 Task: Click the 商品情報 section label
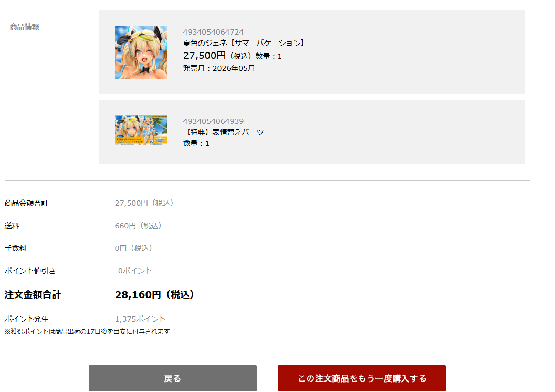click(x=25, y=27)
